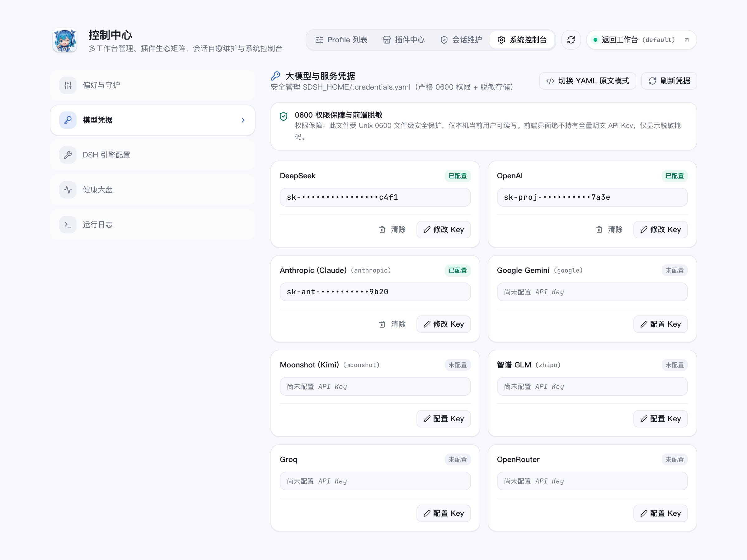Click trash icon in Anthropic card

pyautogui.click(x=382, y=324)
